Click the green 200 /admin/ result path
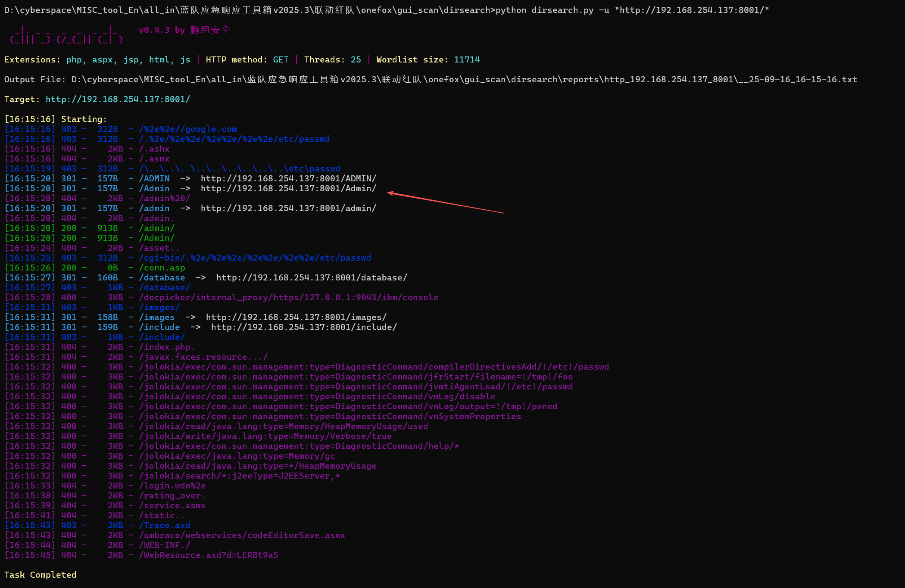This screenshot has width=905, height=588. (x=157, y=228)
